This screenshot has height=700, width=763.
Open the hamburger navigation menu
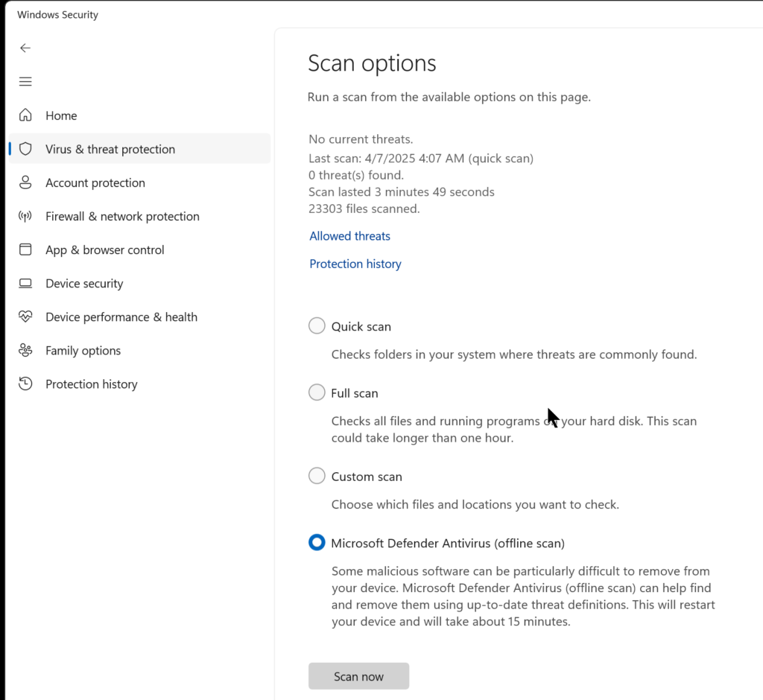[x=25, y=81]
